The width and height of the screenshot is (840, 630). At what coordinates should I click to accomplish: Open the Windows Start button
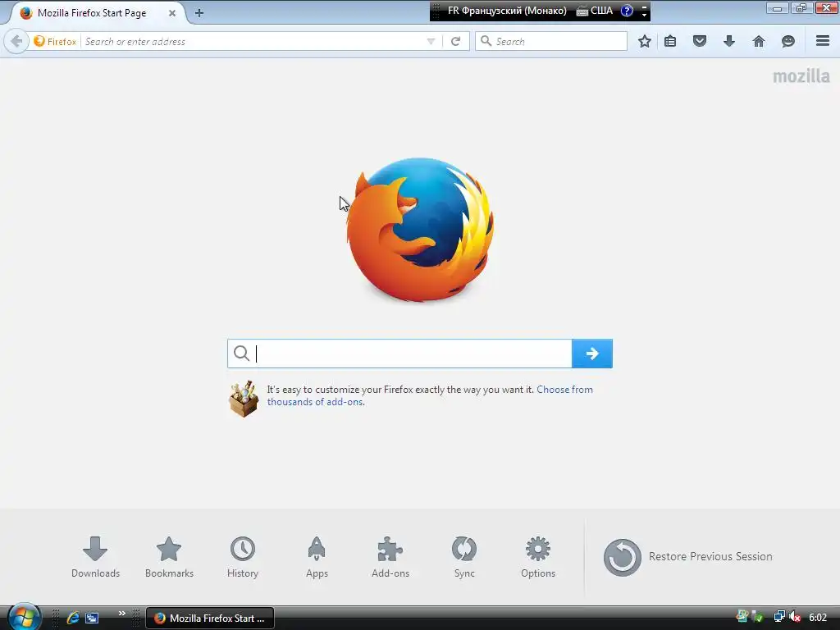point(23,617)
